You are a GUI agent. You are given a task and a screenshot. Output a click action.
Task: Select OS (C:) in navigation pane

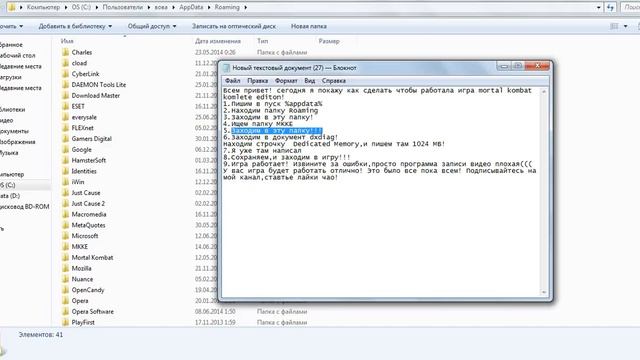(8, 185)
